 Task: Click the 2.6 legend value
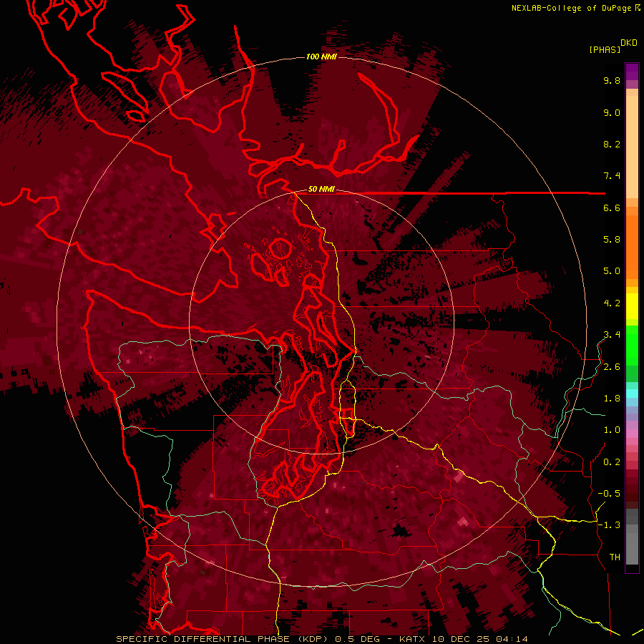tap(612, 367)
